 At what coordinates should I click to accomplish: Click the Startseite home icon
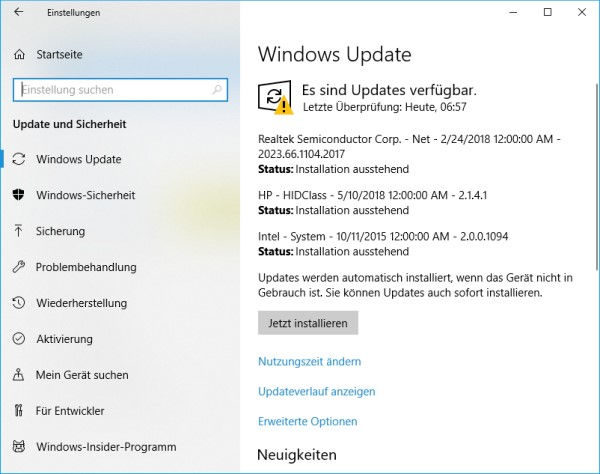tap(19, 55)
